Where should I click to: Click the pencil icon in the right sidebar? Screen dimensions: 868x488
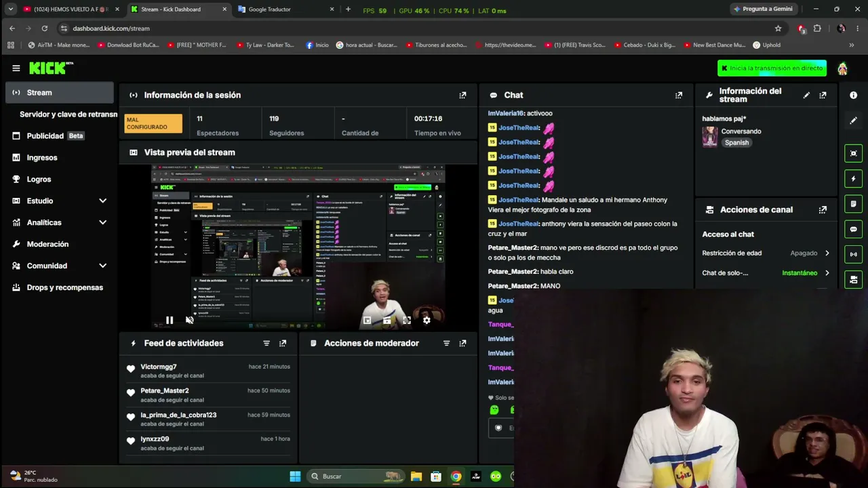click(x=853, y=121)
